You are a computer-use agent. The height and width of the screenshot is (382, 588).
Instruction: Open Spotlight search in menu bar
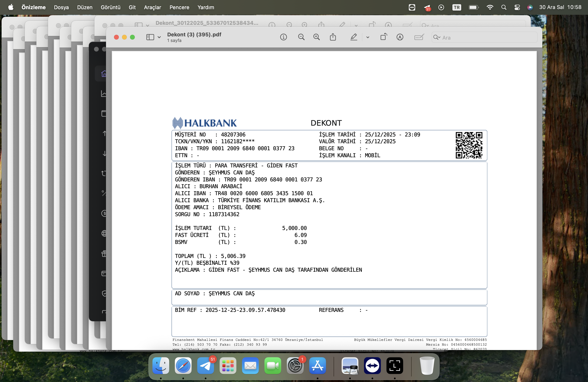(504, 7)
